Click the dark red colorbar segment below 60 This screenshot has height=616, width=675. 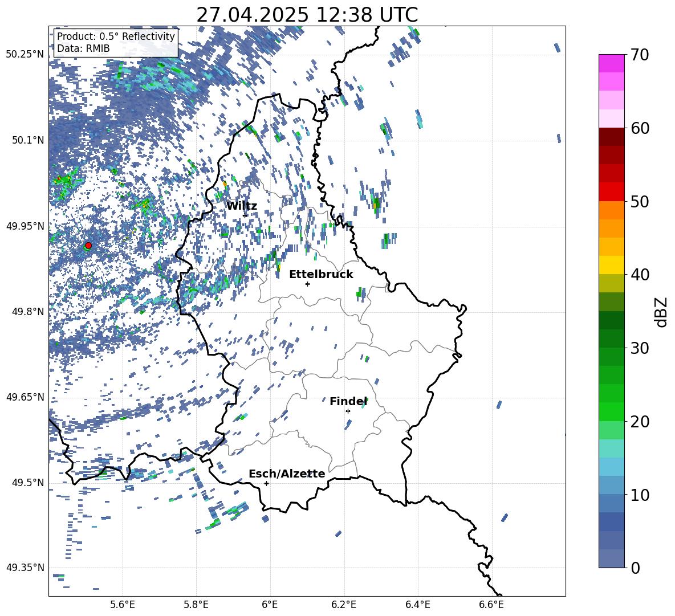click(611, 137)
